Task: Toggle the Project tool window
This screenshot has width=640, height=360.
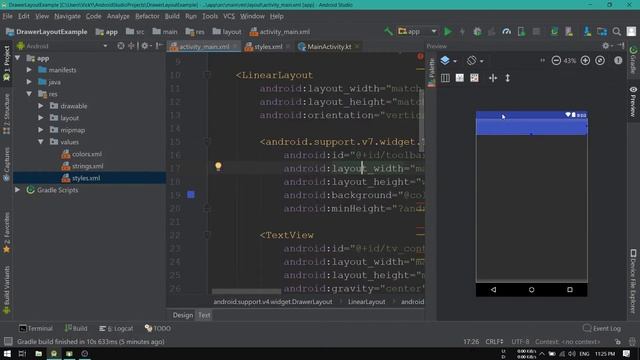Action: [x=7, y=63]
